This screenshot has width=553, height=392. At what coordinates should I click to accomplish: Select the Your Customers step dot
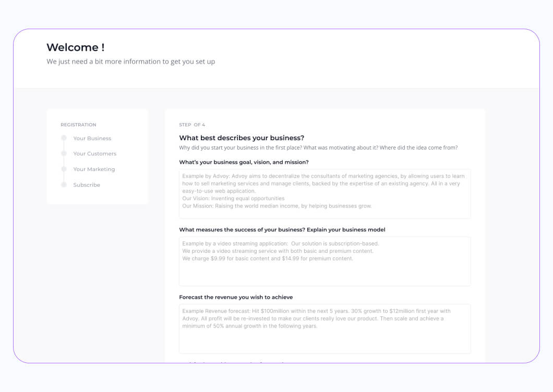[64, 153]
